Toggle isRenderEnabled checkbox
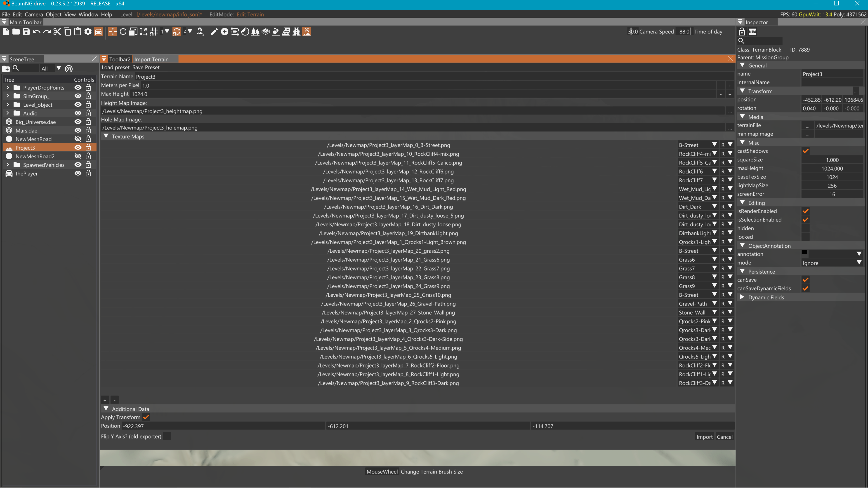The width and height of the screenshot is (868, 488). point(805,211)
